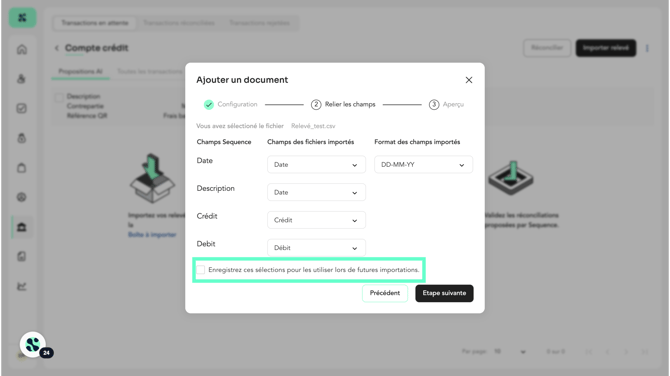Go to the completed Configuration step
670x376 pixels.
(x=231, y=104)
